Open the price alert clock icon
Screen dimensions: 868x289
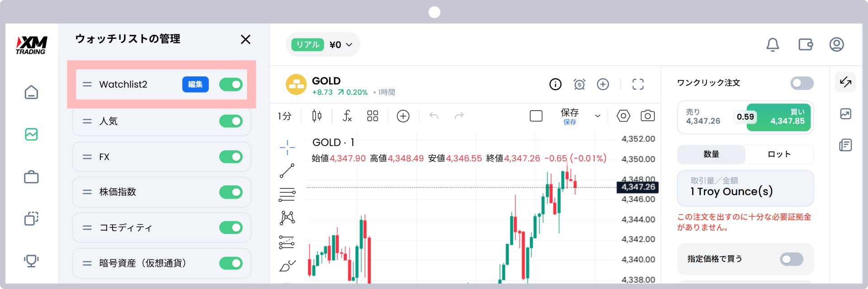click(580, 84)
